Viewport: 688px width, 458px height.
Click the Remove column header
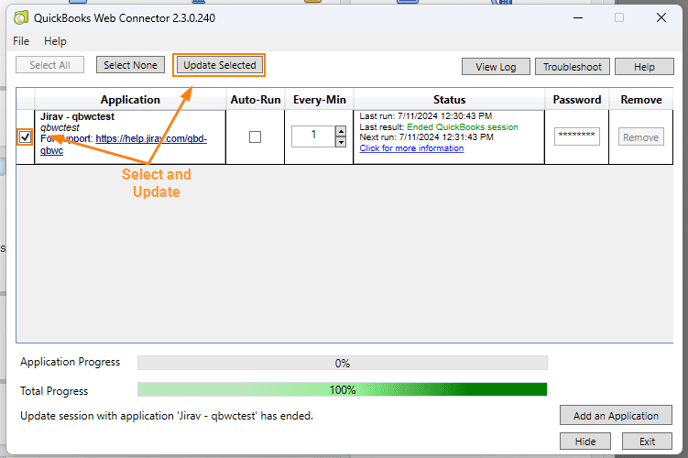click(x=641, y=100)
